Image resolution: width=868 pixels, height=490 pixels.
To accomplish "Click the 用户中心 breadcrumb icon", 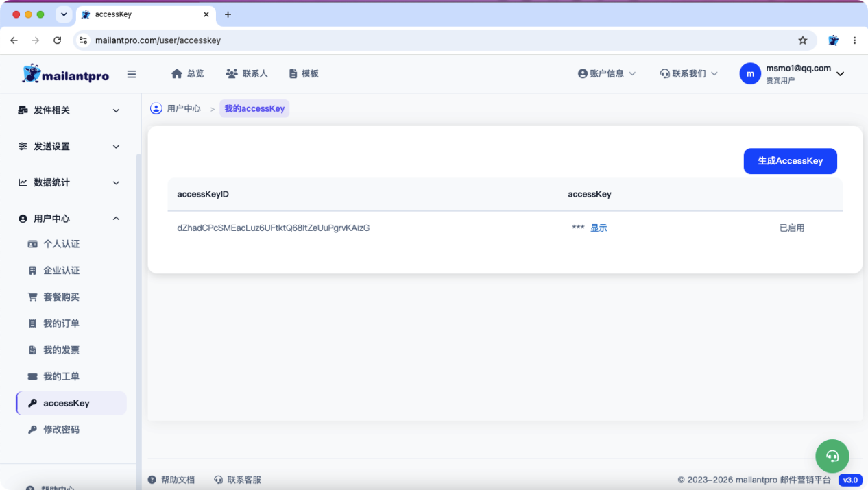I will [156, 108].
